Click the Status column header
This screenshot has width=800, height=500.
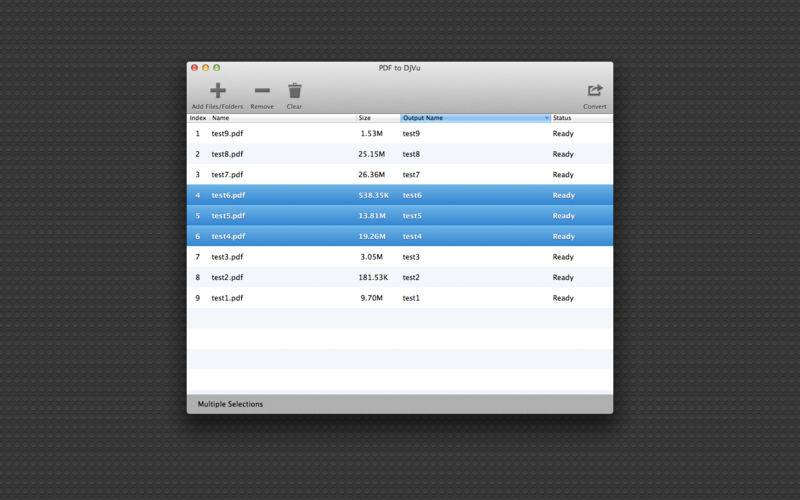(582, 118)
